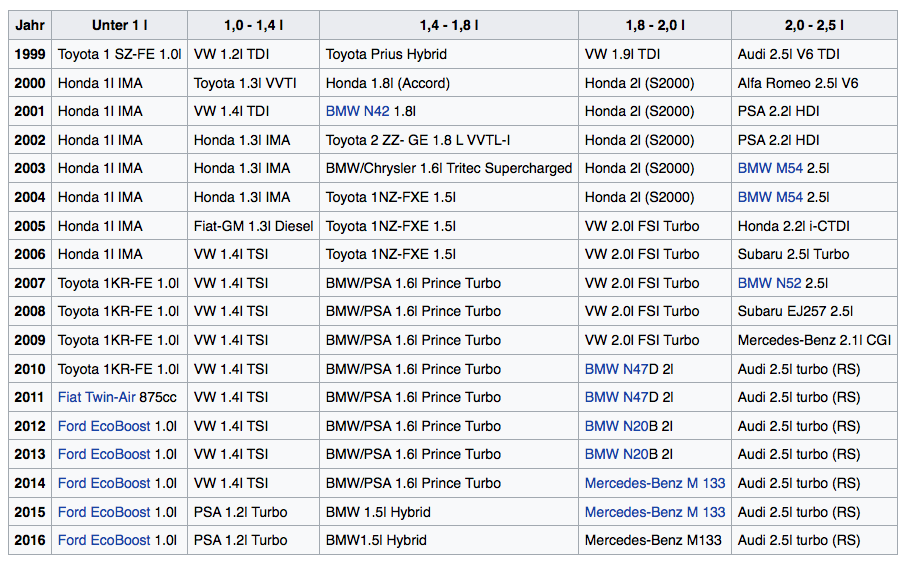Select the year cell '2005'
This screenshot has height=566, width=904.
pos(30,226)
